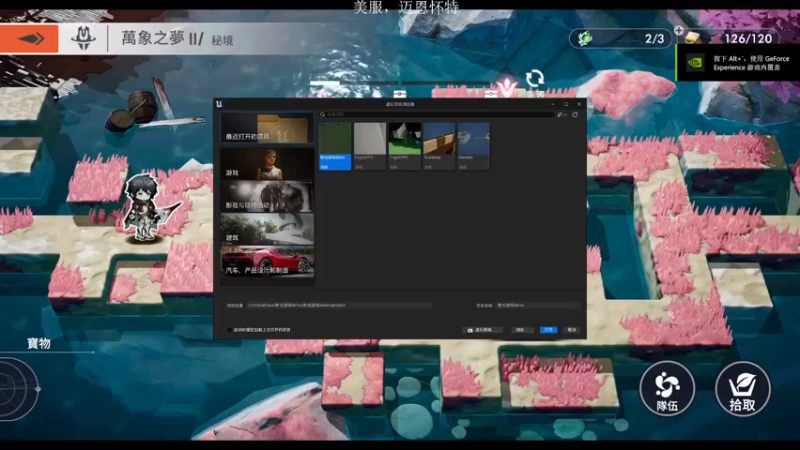Click the 寶物 treasure label in game
800x450 pixels.
(39, 343)
